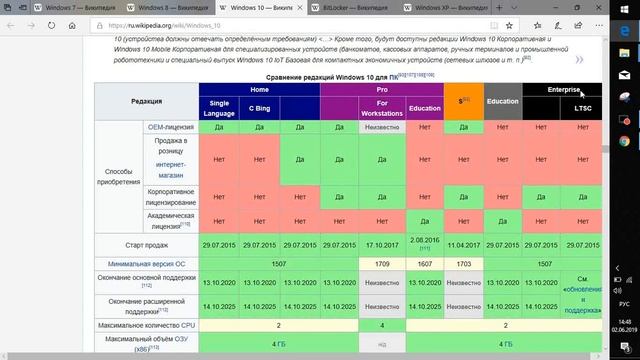Click the 11.04.2017 date cell
The width and height of the screenshot is (640, 360).
pos(464,245)
